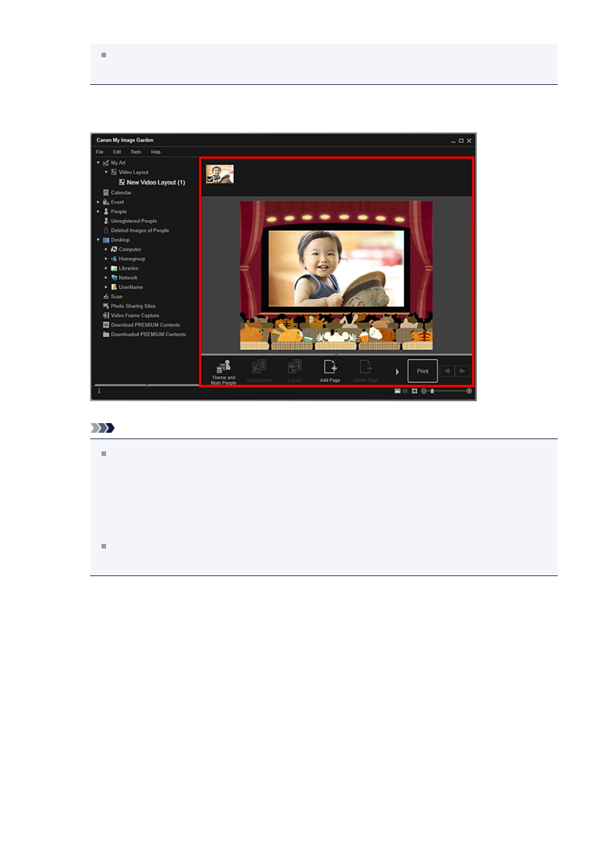Click the whole-image view icon in status bar

point(414,391)
